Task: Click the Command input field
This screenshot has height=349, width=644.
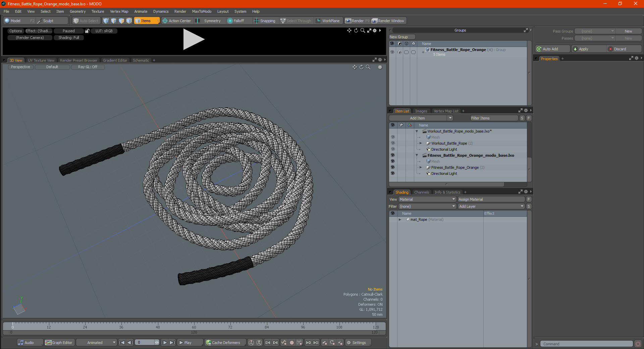Action: [x=587, y=344]
